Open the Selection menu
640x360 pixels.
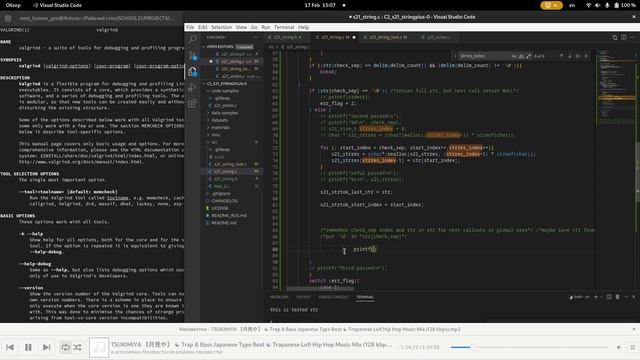pyautogui.click(x=221, y=27)
